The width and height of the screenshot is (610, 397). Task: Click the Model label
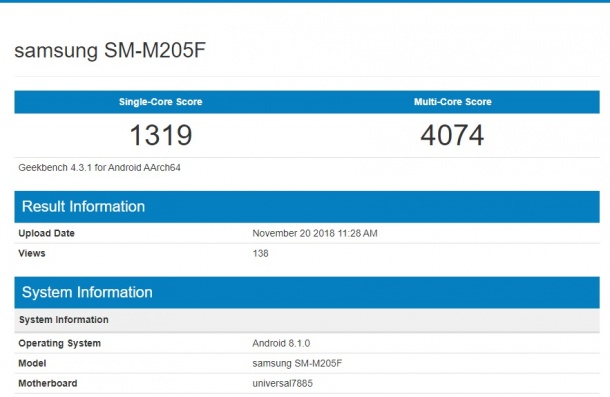pyautogui.click(x=32, y=363)
